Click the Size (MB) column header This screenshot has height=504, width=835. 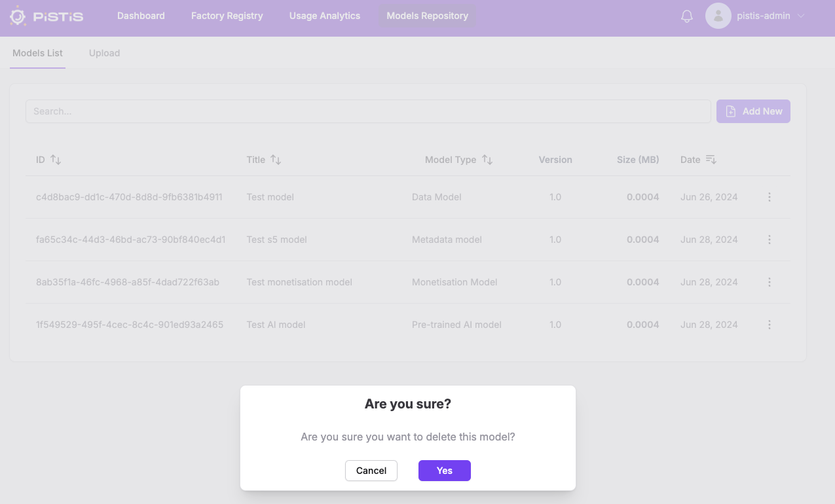[638, 160]
